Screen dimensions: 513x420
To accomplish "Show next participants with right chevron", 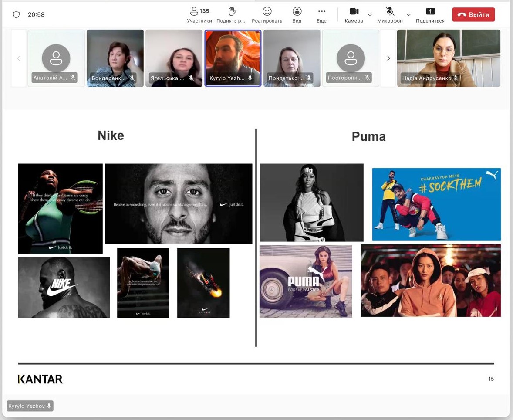I will [388, 58].
